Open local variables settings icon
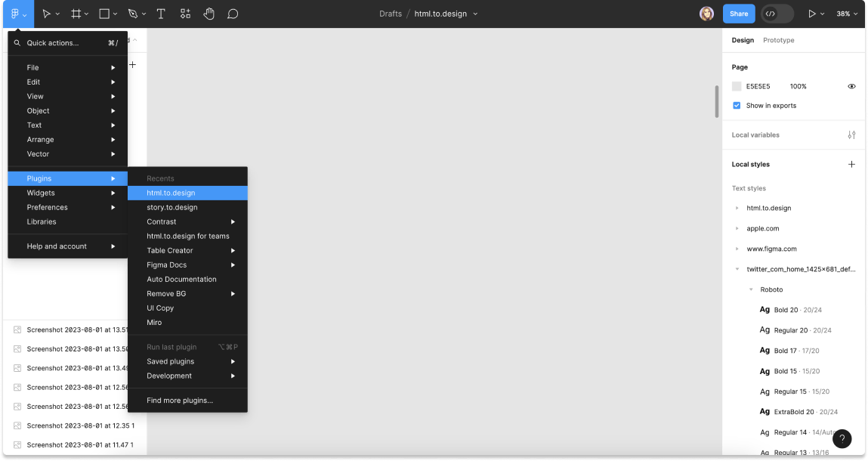 851,135
